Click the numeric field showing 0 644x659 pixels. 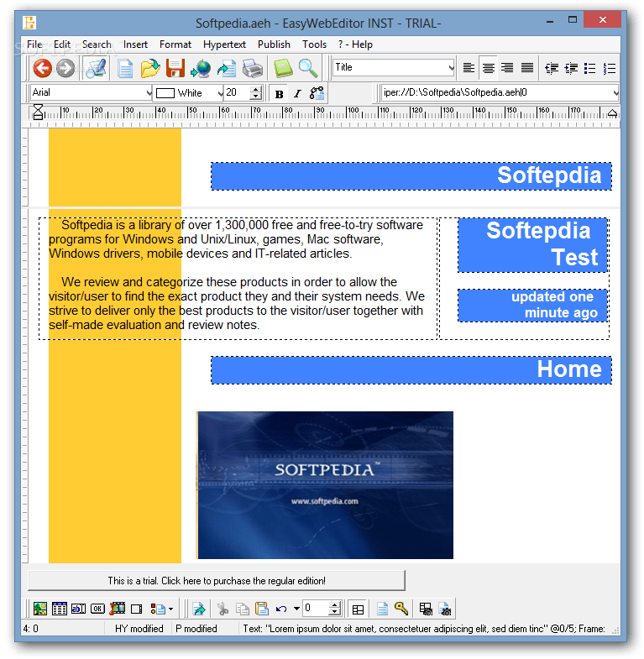coord(317,608)
